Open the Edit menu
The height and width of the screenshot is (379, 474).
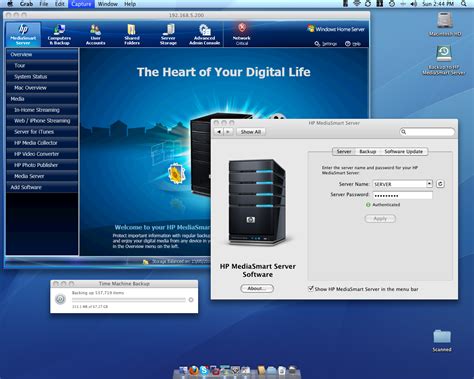tap(60, 4)
